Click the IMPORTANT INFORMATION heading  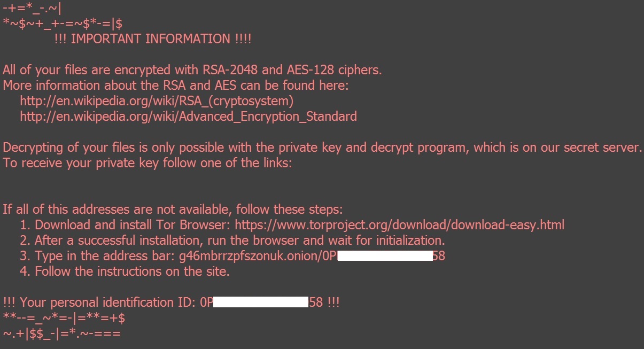pyautogui.click(x=153, y=39)
